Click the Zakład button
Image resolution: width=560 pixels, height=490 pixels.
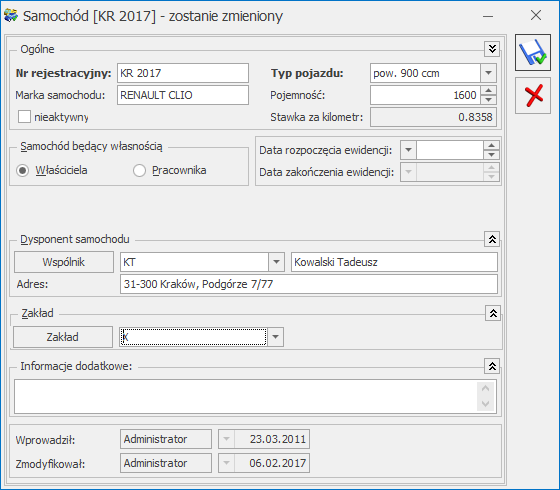63,337
